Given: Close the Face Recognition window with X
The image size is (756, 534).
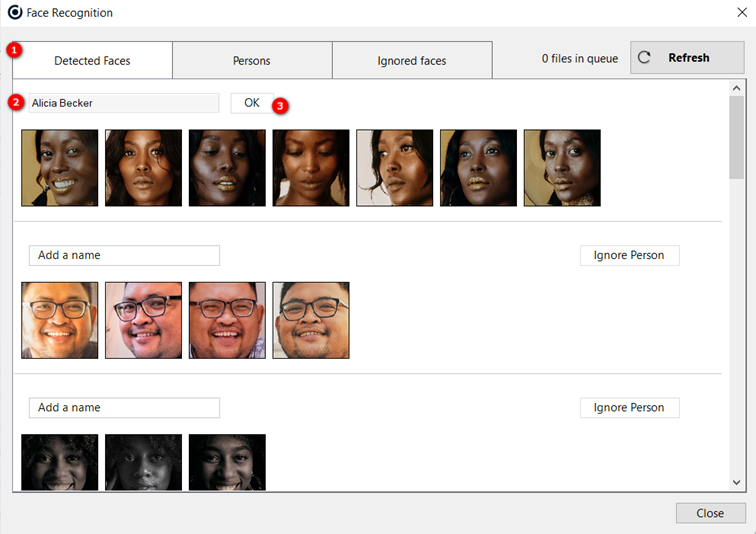Looking at the screenshot, I should [x=741, y=13].
